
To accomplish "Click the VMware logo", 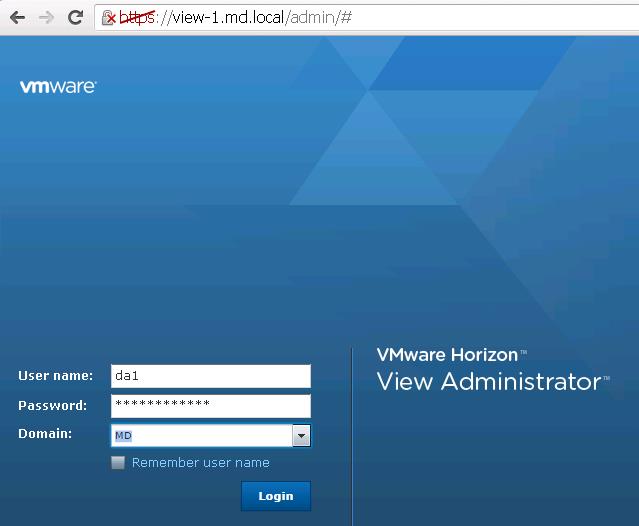I will 58,87.
